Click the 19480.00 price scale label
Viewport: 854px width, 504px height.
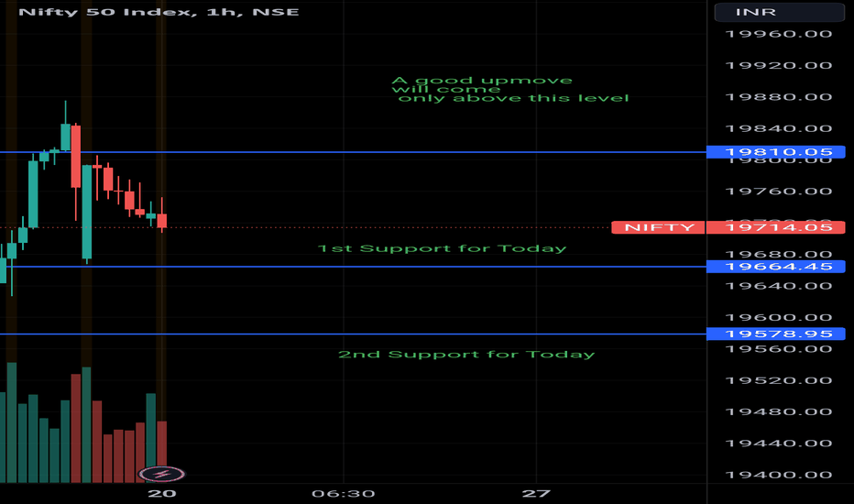tap(778, 412)
